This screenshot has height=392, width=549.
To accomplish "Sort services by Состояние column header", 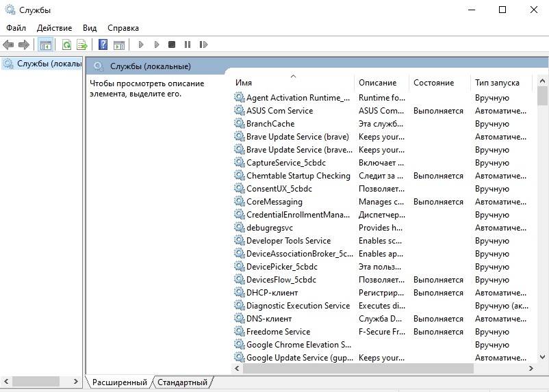I will (x=433, y=83).
